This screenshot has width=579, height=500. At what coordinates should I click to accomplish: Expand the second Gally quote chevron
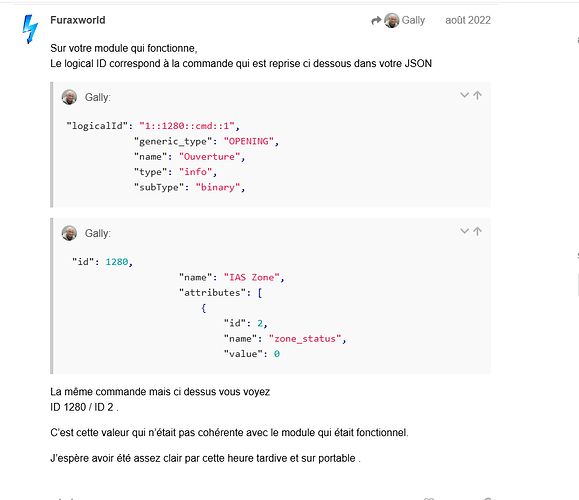tap(465, 231)
